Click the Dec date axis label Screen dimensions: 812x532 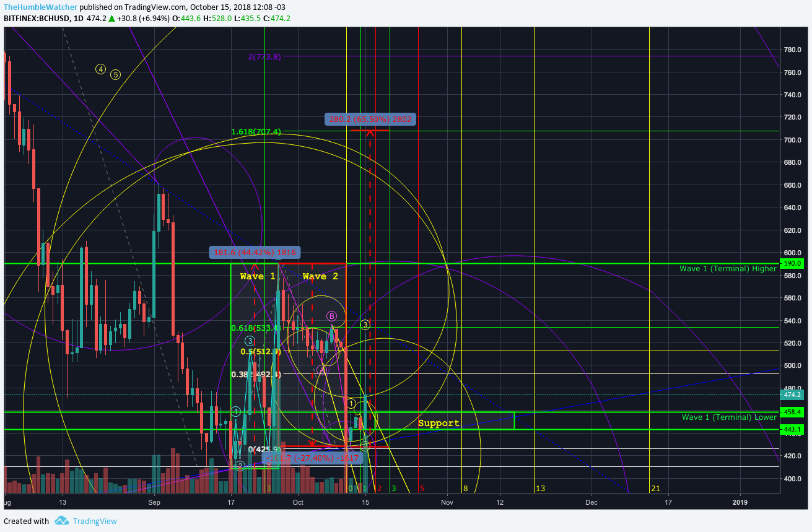point(591,503)
